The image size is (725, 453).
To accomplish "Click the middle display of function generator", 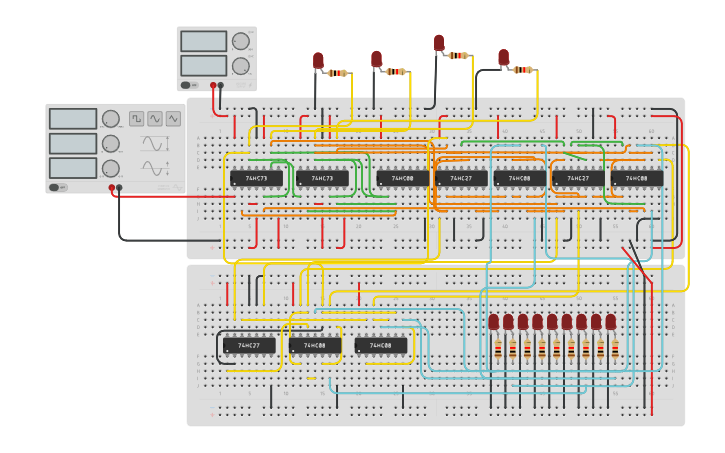I will coord(73,144).
